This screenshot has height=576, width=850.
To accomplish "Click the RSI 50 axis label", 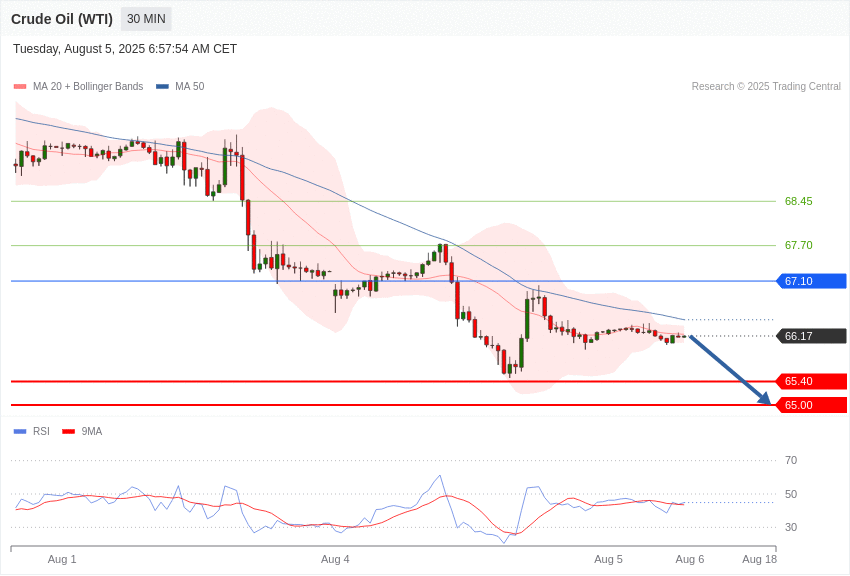I will tap(791, 494).
